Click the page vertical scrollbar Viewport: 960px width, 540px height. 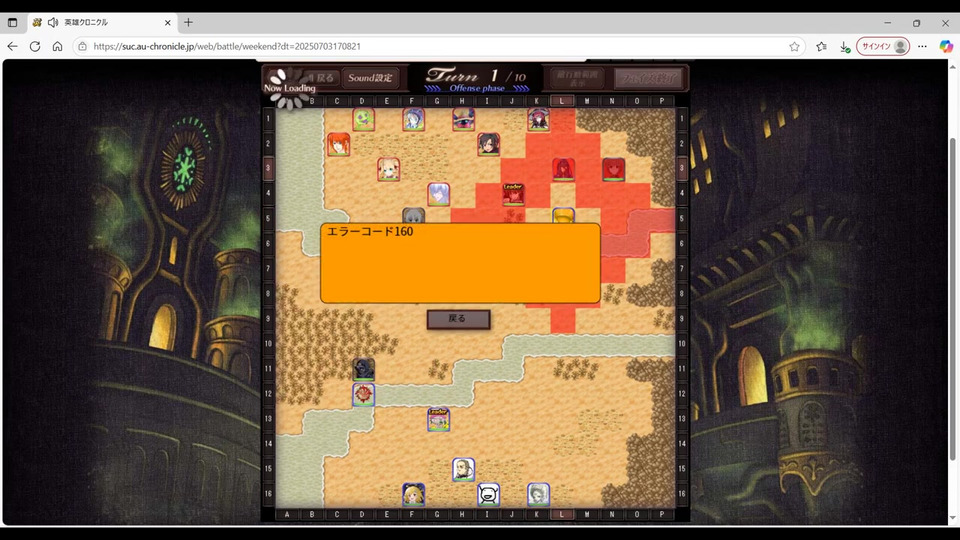[952, 299]
